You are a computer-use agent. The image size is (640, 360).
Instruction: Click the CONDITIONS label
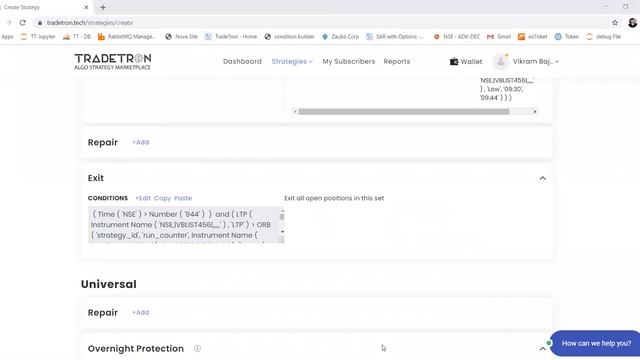tap(108, 198)
